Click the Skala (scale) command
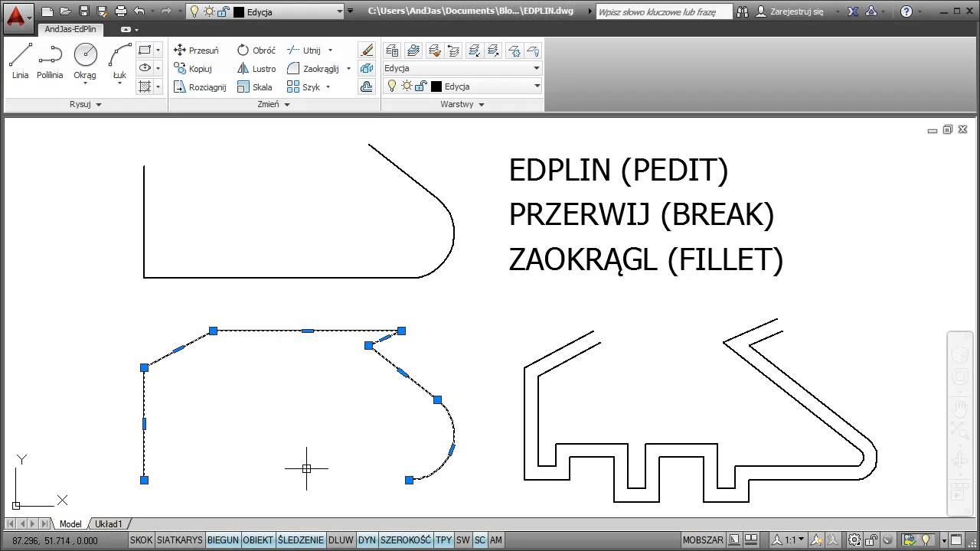The image size is (980, 551). pyautogui.click(x=254, y=87)
